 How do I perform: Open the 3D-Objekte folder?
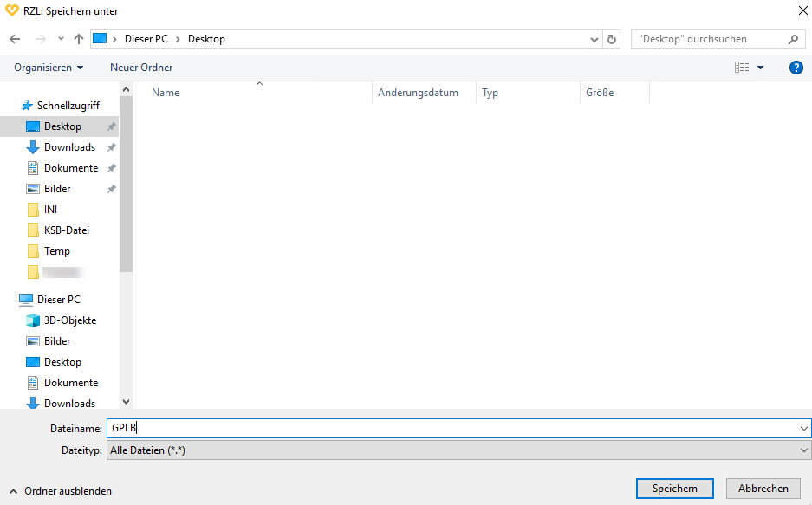pos(69,320)
